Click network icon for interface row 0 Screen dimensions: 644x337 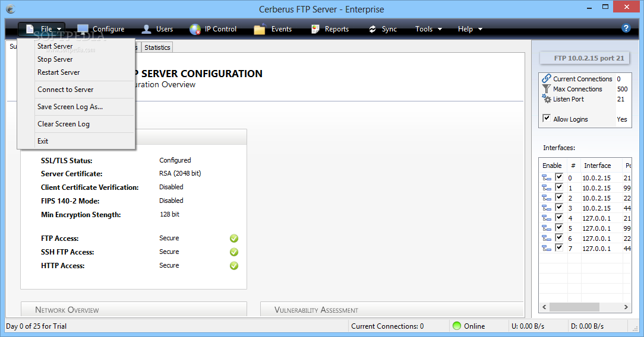coord(547,177)
